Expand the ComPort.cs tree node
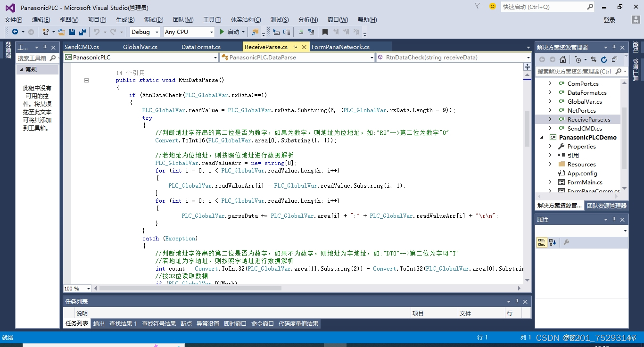Screen dimensions: 644x347 [x=550, y=83]
